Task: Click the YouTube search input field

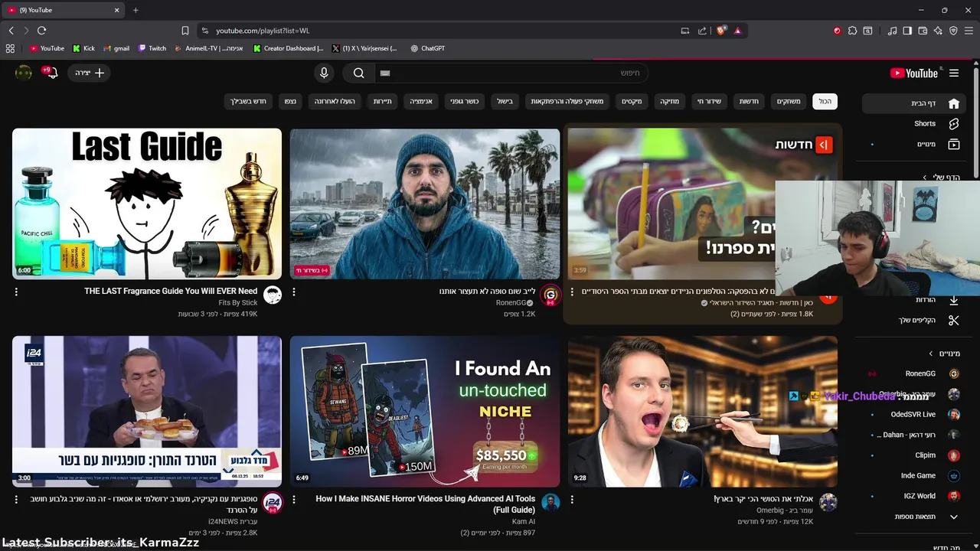Action: (511, 73)
